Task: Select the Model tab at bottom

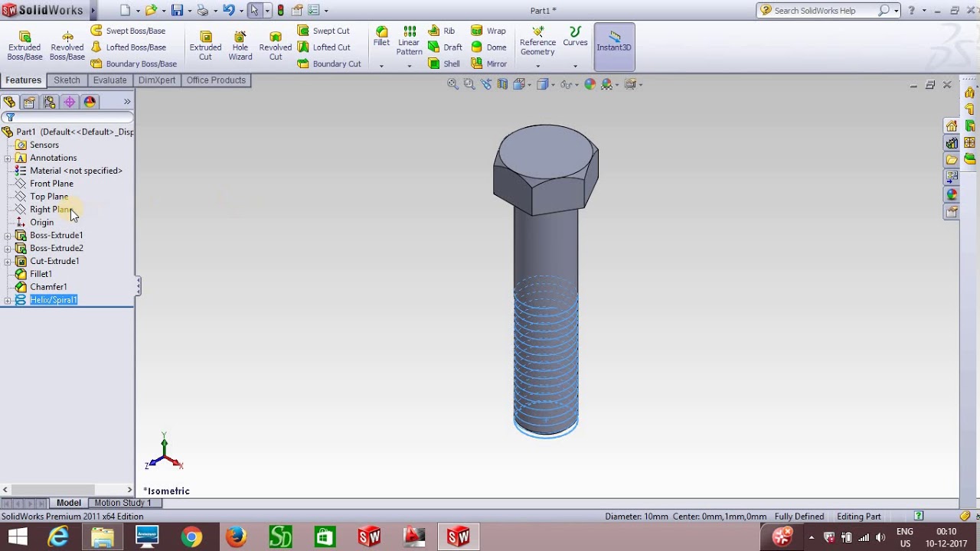Action: coord(68,503)
